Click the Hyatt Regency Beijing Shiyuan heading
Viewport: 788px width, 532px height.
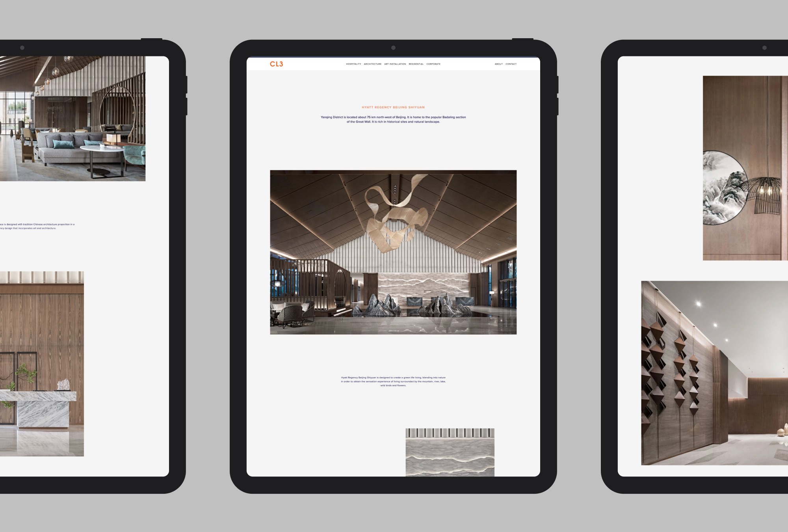(393, 107)
